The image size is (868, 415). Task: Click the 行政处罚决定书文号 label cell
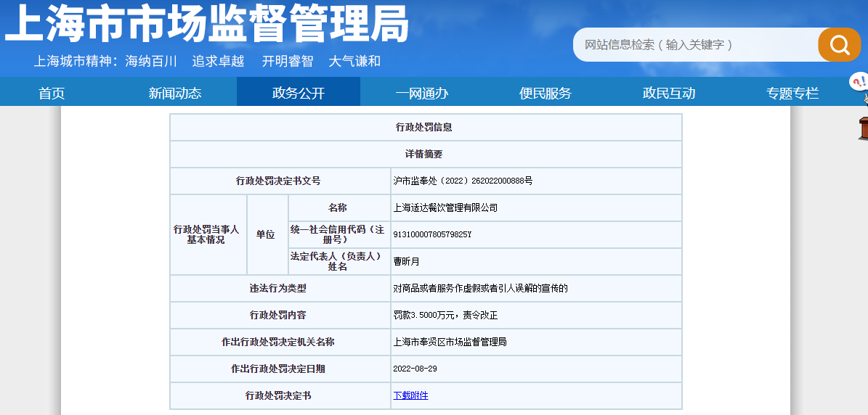coord(280,181)
